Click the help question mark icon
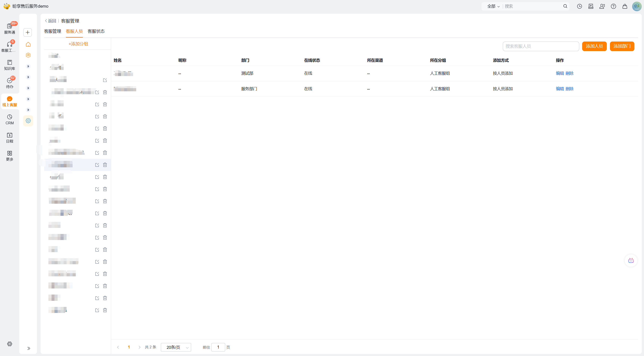644x356 pixels. (x=613, y=6)
